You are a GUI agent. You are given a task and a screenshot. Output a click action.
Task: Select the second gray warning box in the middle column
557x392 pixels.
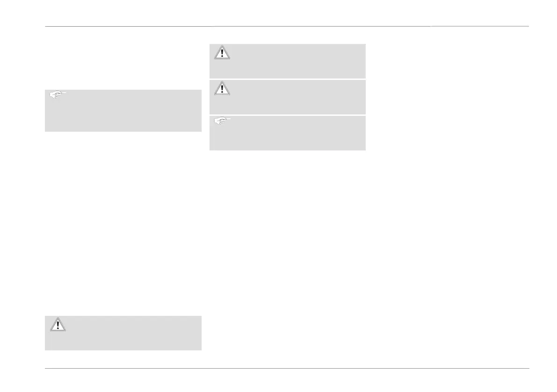(x=287, y=97)
